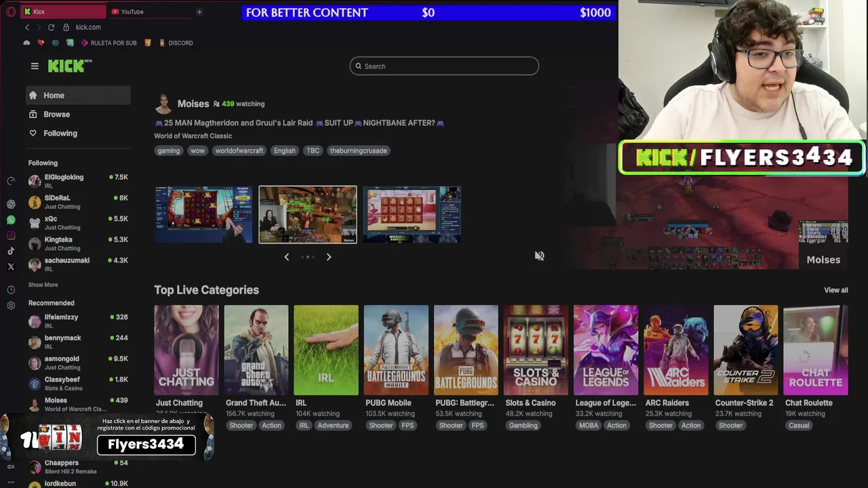868x488 pixels.
Task: Open Classybeef recommended channel
Action: [78, 383]
